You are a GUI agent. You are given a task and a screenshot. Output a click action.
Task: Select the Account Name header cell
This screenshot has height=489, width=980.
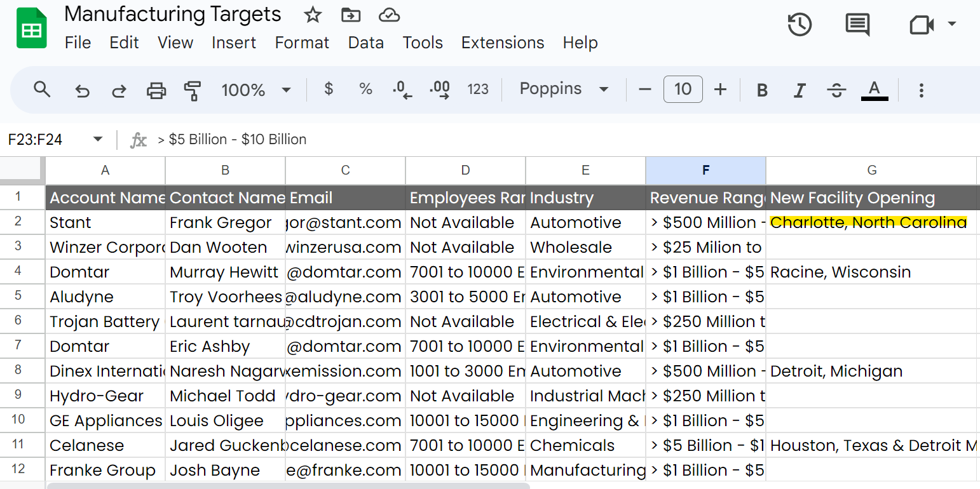105,198
